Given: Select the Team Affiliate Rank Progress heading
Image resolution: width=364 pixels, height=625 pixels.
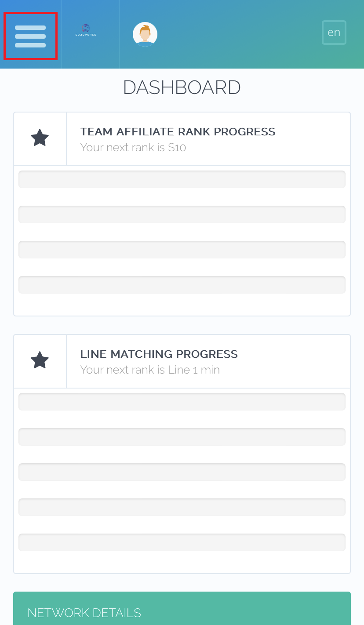Looking at the screenshot, I should [x=178, y=132].
